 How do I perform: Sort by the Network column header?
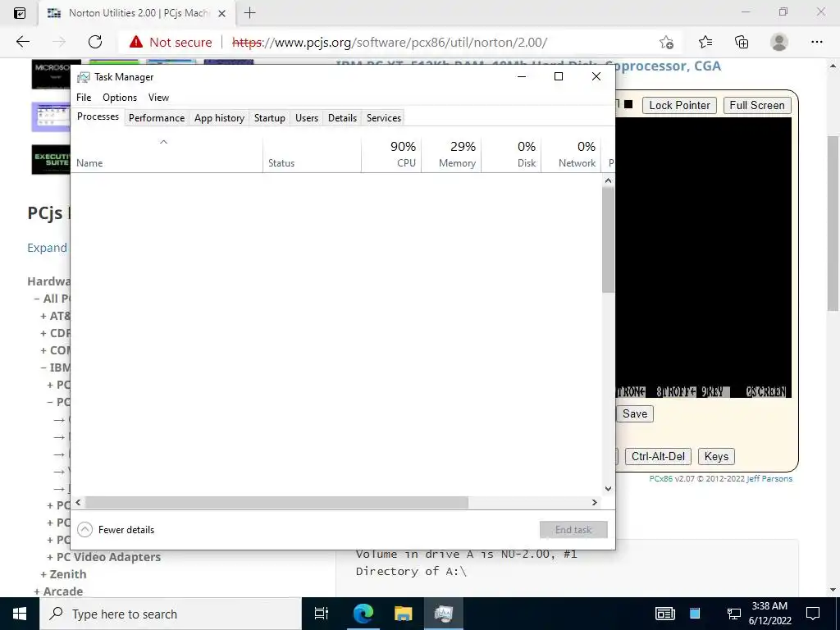pos(571,154)
